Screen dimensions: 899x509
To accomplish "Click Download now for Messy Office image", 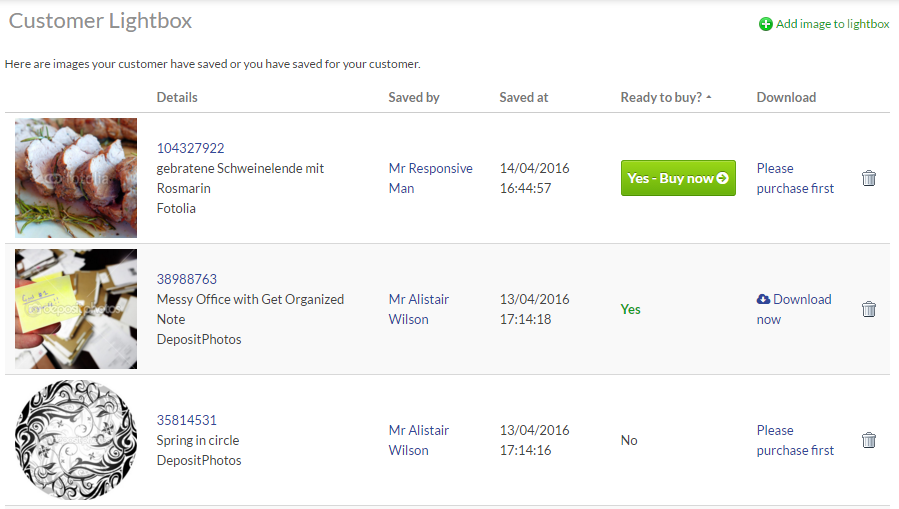I will pos(794,310).
